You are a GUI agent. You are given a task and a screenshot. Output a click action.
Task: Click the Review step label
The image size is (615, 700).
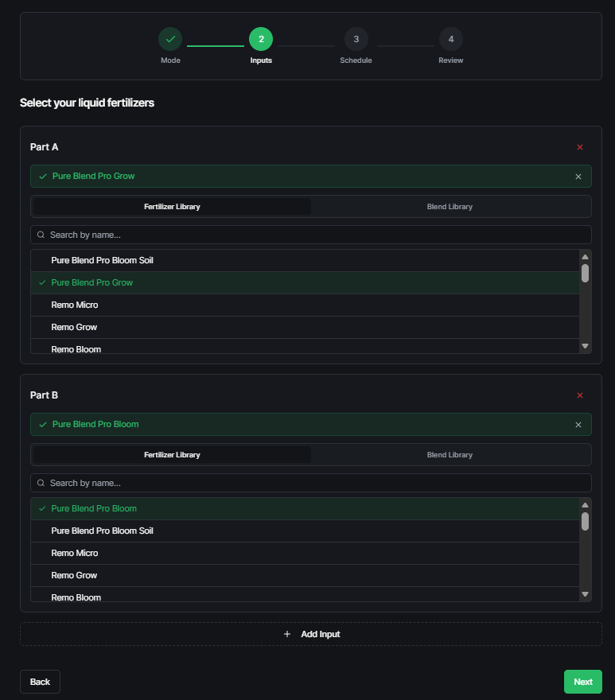click(x=450, y=60)
